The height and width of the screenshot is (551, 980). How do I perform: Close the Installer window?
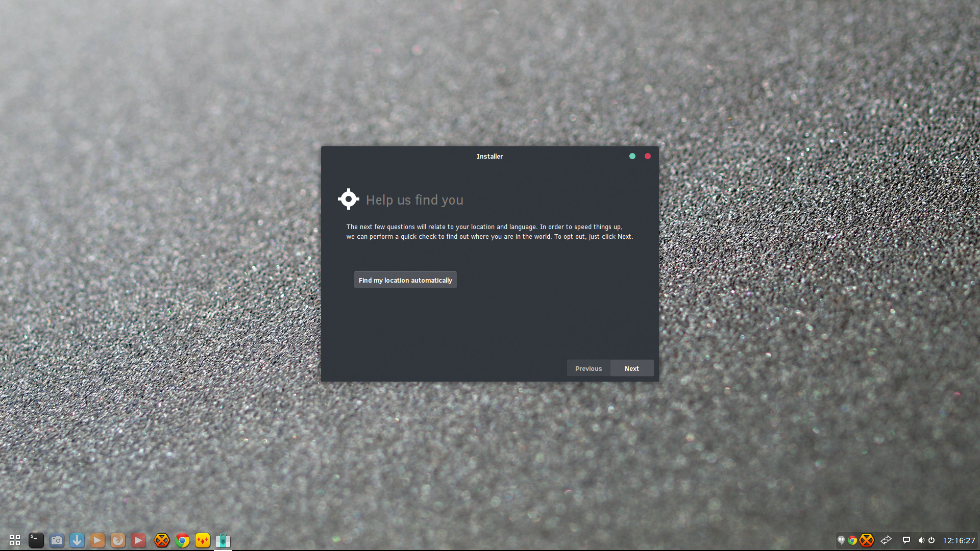648,156
